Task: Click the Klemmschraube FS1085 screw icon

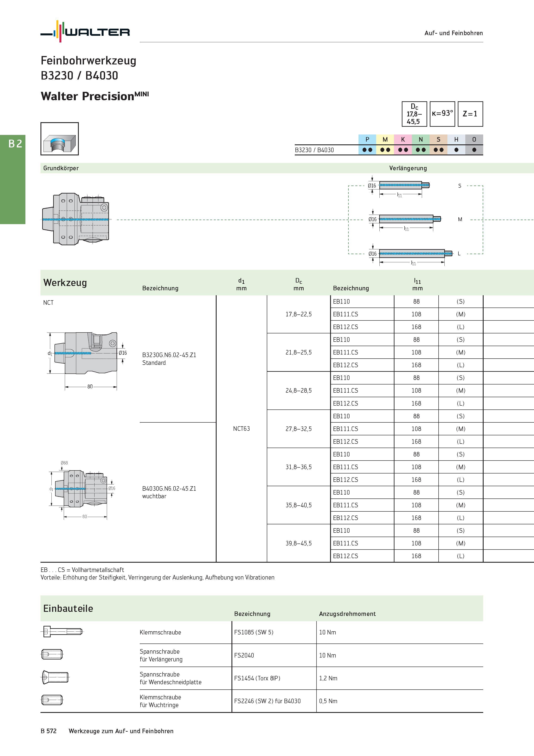Action: tap(62, 631)
